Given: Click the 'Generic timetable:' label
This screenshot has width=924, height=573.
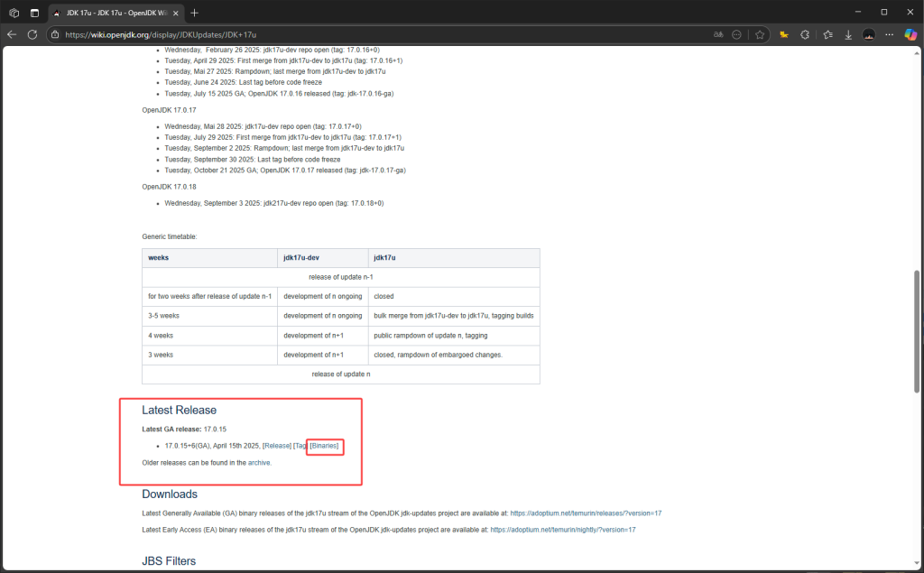Looking at the screenshot, I should [169, 237].
